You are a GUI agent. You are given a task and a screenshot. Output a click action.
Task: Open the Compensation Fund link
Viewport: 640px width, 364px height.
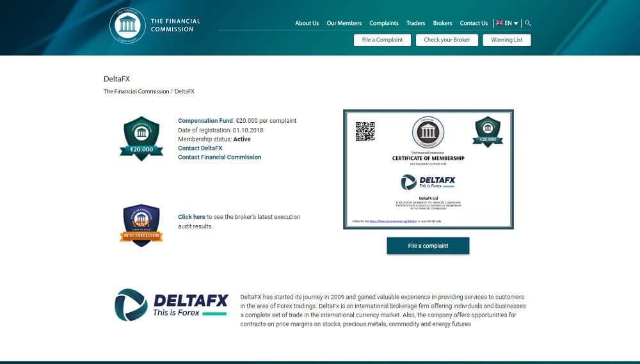point(205,121)
